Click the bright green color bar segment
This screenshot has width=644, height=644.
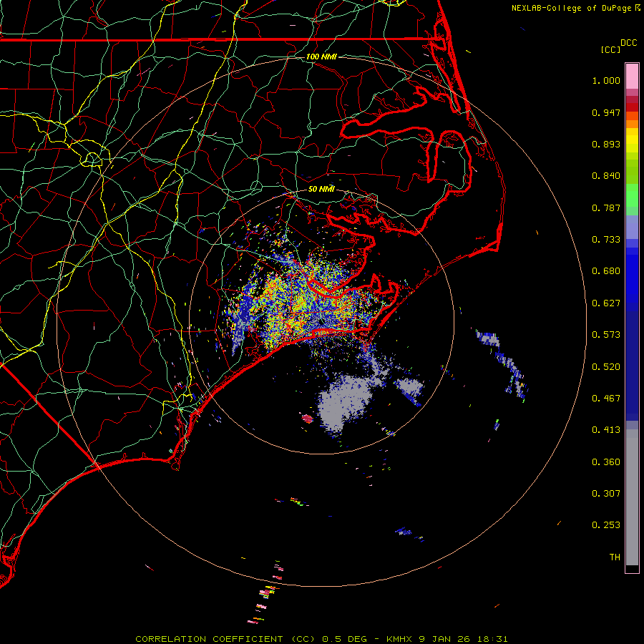(x=632, y=195)
